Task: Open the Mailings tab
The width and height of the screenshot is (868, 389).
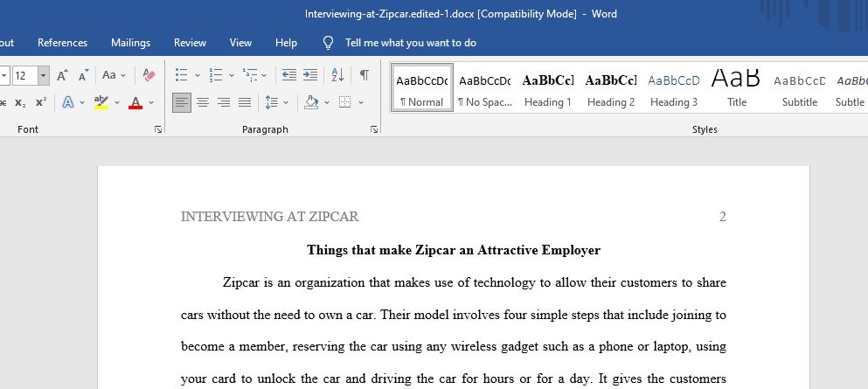Action: (x=130, y=43)
